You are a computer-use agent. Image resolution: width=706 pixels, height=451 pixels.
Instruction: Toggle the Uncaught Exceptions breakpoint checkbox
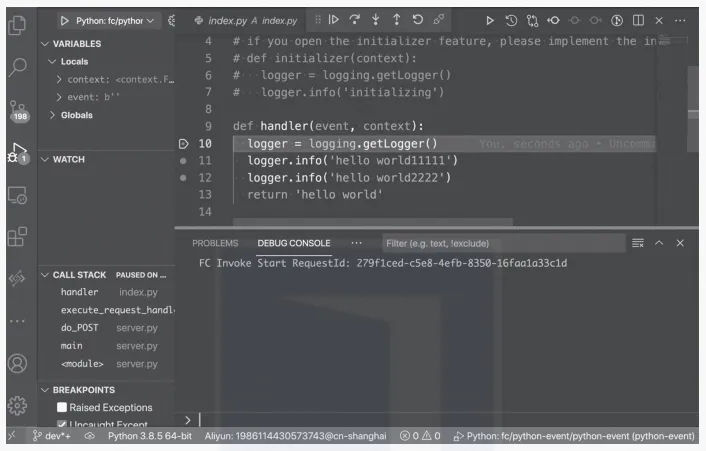(62, 424)
